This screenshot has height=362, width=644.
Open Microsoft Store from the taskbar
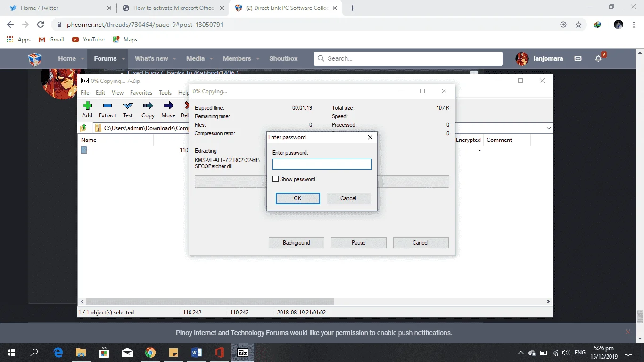pyautogui.click(x=104, y=353)
